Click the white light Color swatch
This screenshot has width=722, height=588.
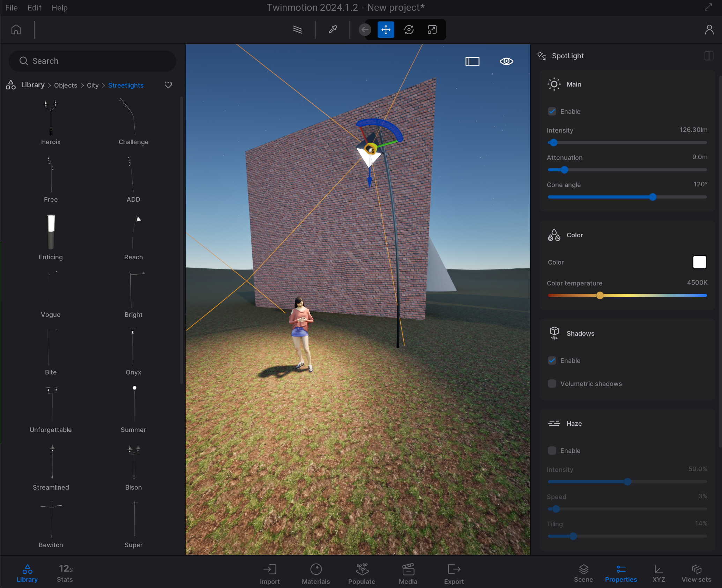click(699, 262)
